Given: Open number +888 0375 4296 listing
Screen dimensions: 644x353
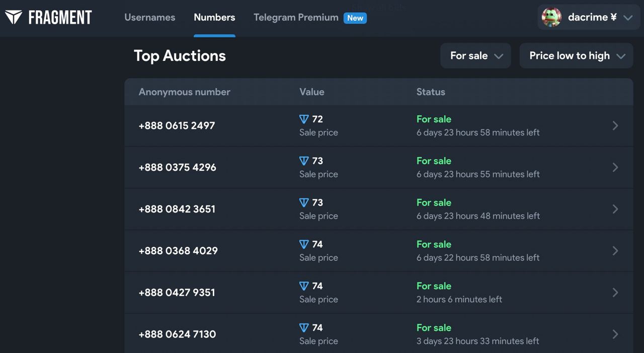Looking at the screenshot, I should pyautogui.click(x=178, y=168).
